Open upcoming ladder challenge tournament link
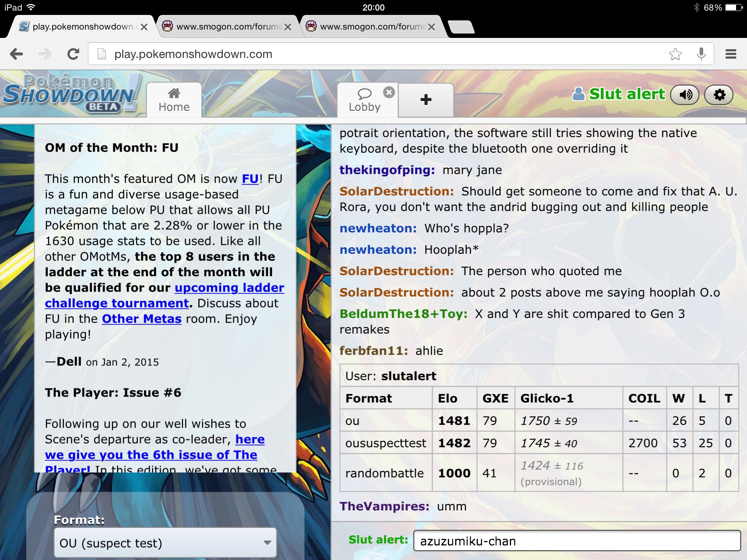747x560 pixels. (x=229, y=288)
